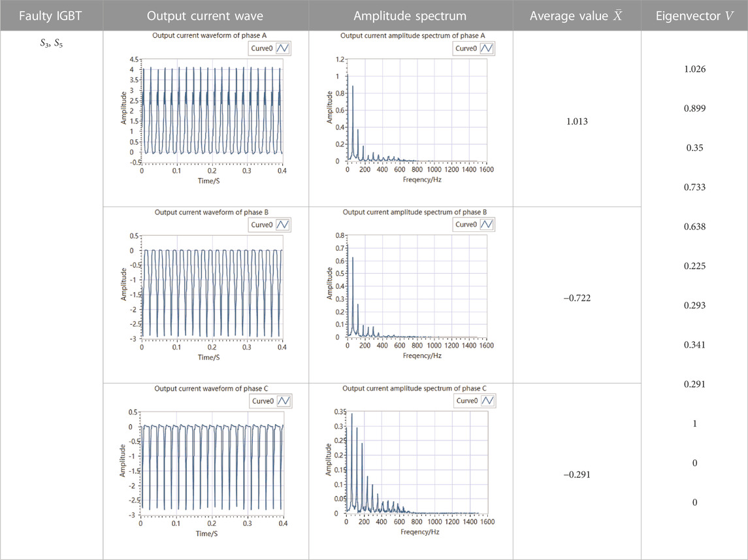Image resolution: width=748 pixels, height=560 pixels.
Task: Click the 'Amplitude' y-axis label of phase C spectrum
Action: point(328,460)
